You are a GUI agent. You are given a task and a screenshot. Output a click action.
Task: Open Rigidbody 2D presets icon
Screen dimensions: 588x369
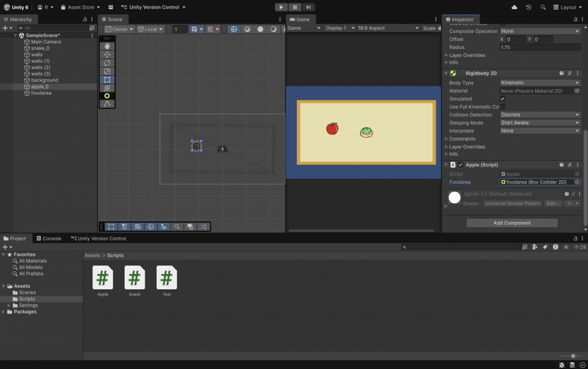point(570,73)
